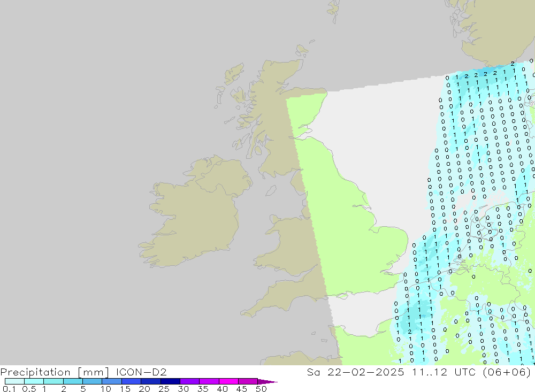This screenshot has height=392, width=535.
Task: Choose the 25–30 mm navy legend swatch
Action: pos(170,381)
